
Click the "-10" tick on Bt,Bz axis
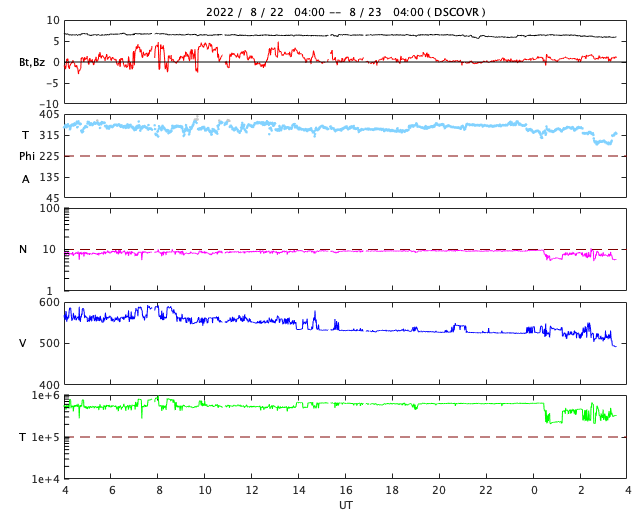click(50, 105)
